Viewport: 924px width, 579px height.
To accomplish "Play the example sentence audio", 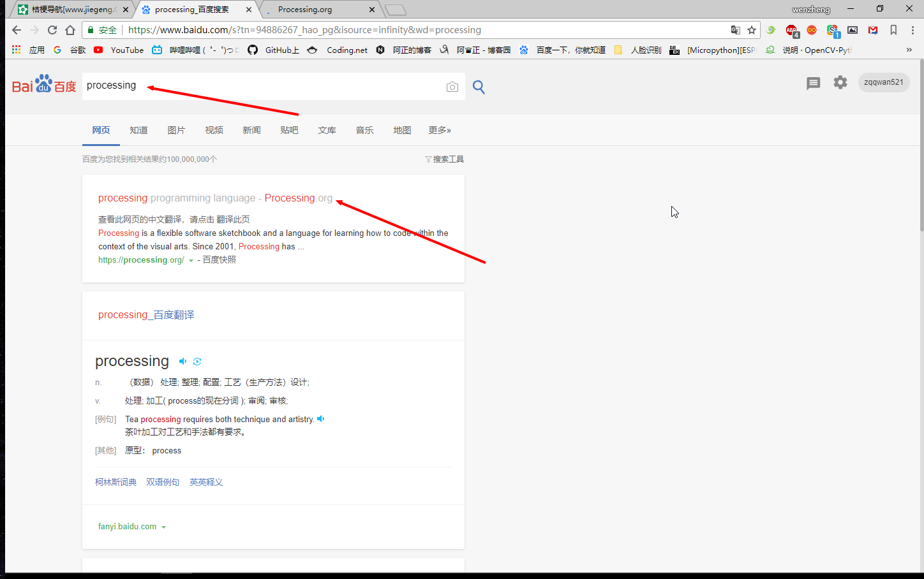I will 321,419.
